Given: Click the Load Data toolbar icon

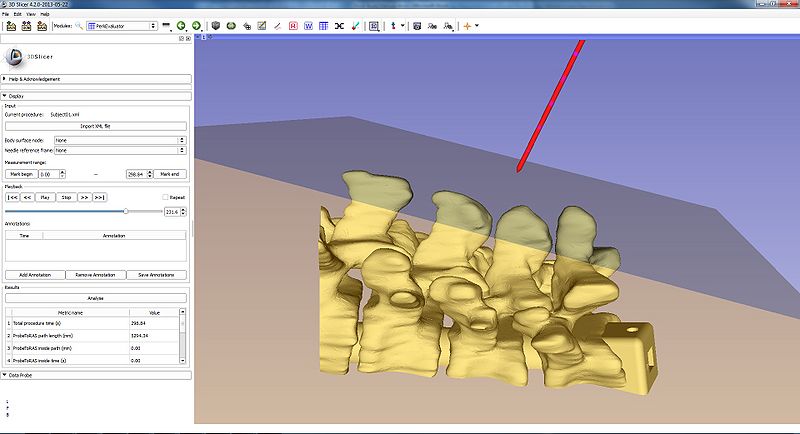Looking at the screenshot, I should [x=10, y=25].
